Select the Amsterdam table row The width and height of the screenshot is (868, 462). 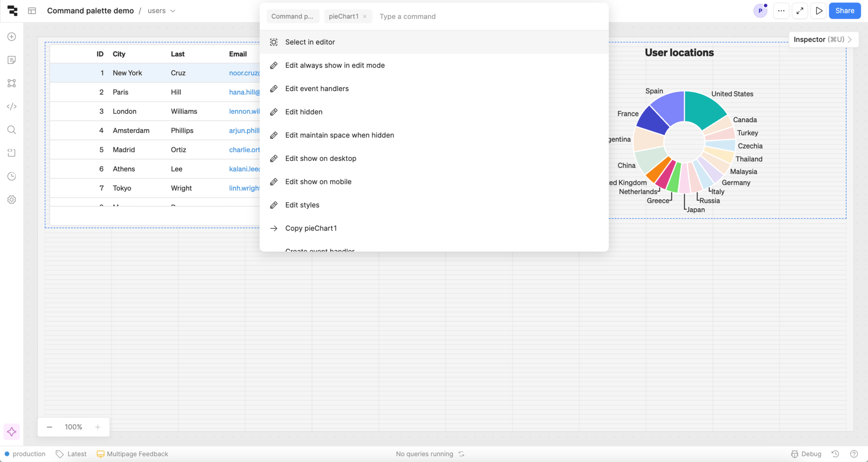(155, 131)
